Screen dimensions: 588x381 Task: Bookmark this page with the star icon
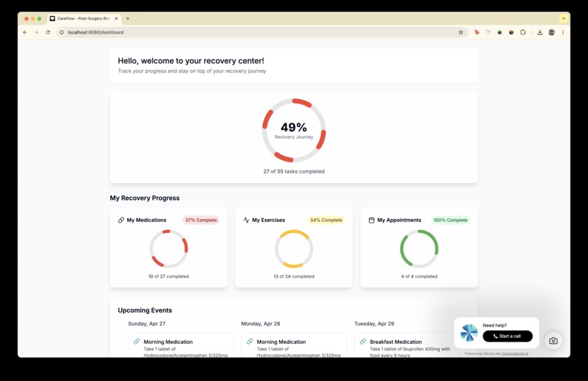pos(460,32)
